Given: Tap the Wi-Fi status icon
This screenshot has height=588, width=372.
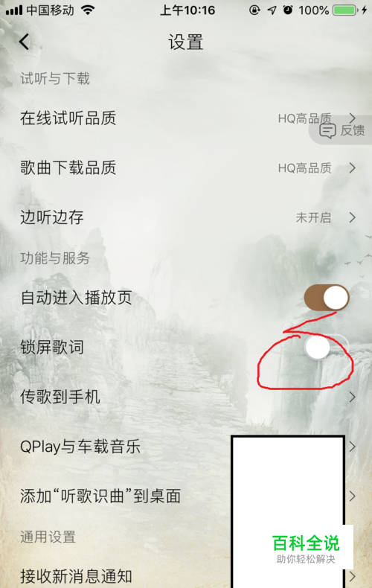Looking at the screenshot, I should 88,10.
